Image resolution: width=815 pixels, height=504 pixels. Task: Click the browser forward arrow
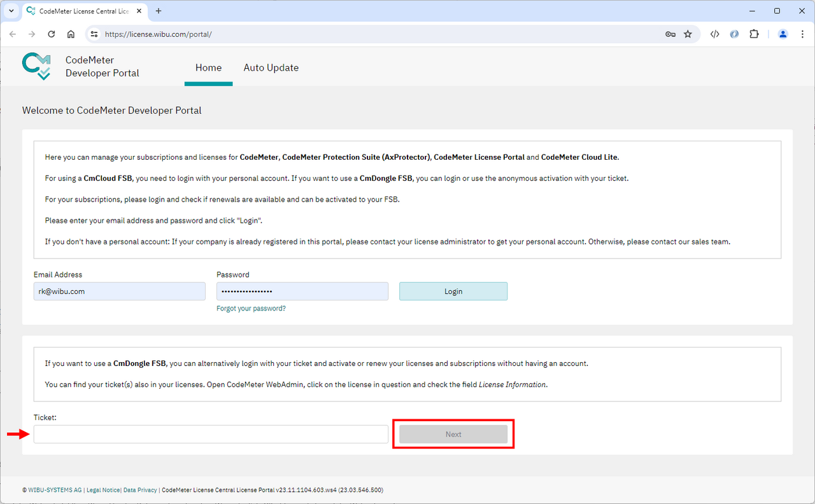tap(32, 34)
